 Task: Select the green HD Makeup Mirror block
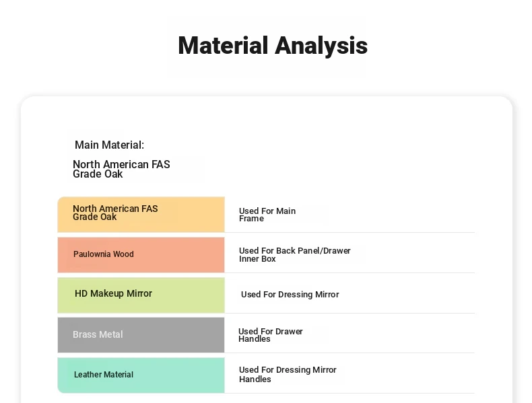[141, 295]
